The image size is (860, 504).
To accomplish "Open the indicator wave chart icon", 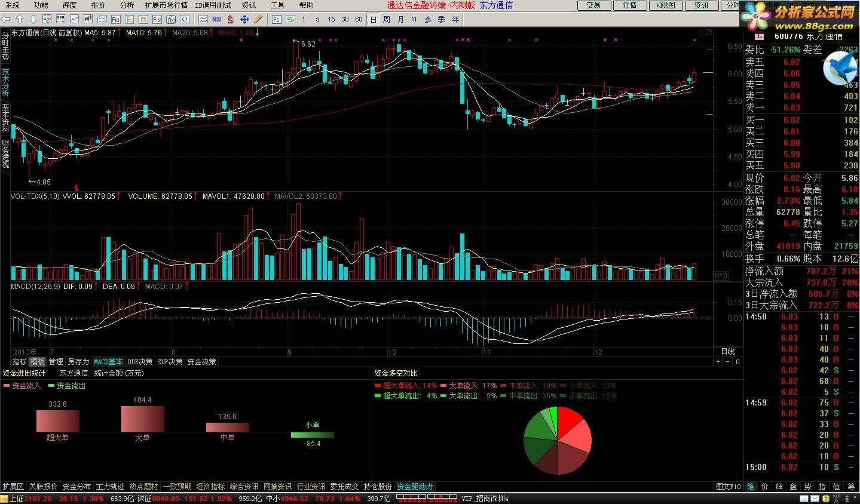I will (x=203, y=20).
